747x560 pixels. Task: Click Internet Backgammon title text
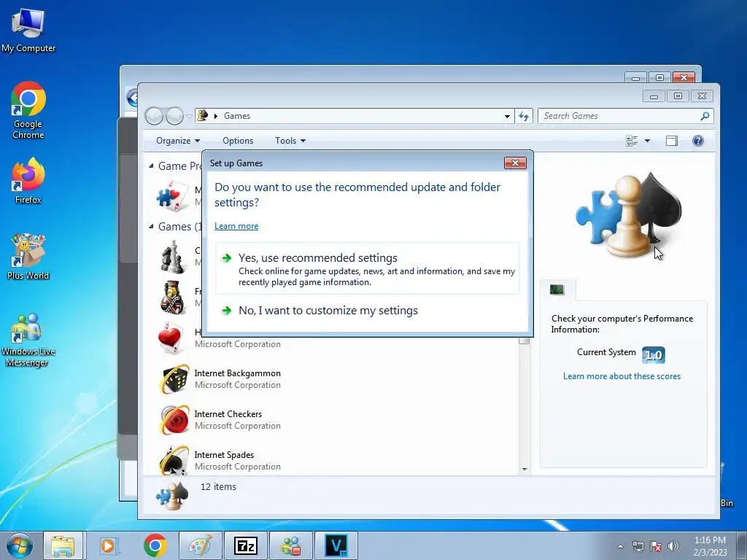(x=237, y=373)
